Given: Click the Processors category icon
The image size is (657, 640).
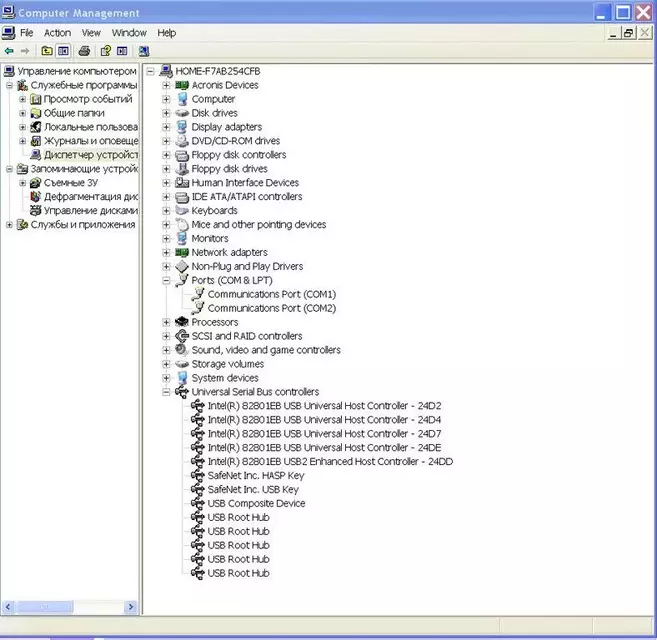Looking at the screenshot, I should [x=182, y=322].
